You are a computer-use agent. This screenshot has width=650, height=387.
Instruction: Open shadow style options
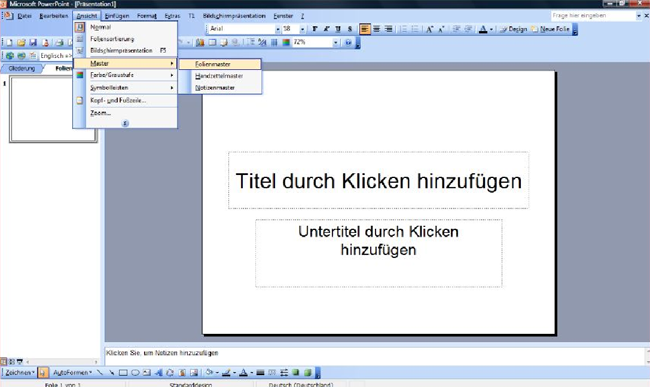[x=296, y=372]
